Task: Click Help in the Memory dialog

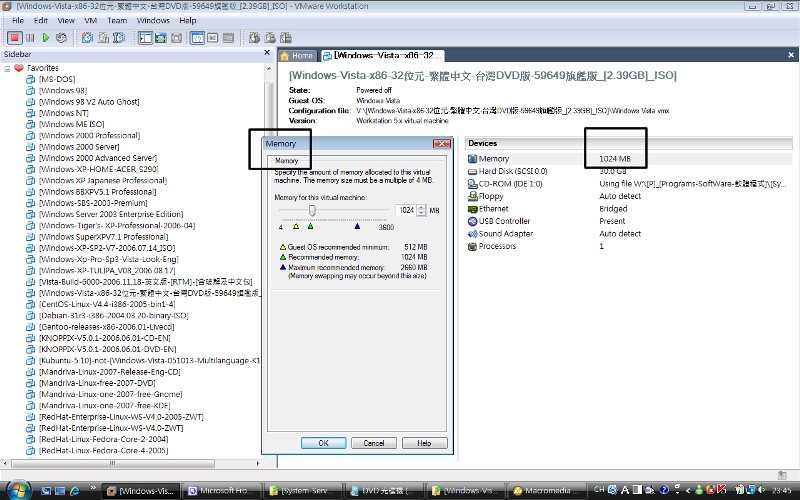Action: click(x=424, y=443)
